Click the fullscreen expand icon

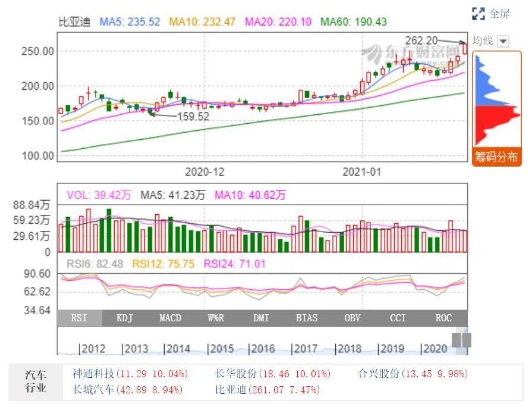click(479, 14)
